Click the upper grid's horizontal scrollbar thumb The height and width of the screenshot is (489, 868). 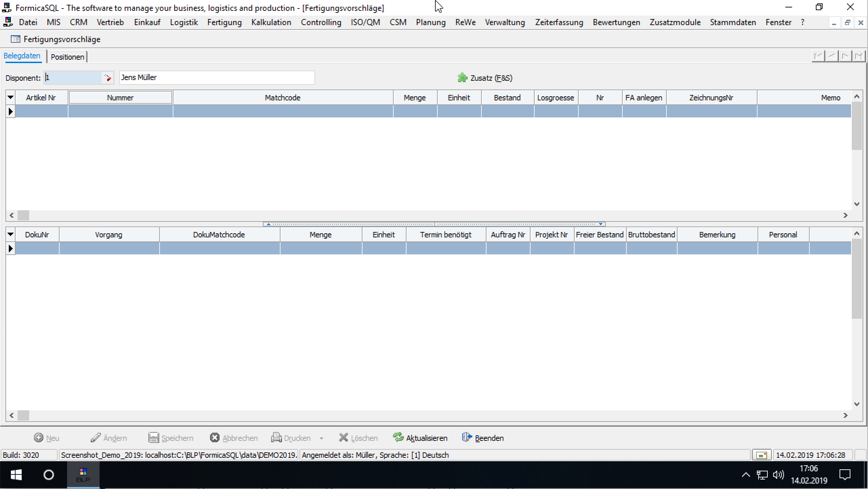(23, 215)
